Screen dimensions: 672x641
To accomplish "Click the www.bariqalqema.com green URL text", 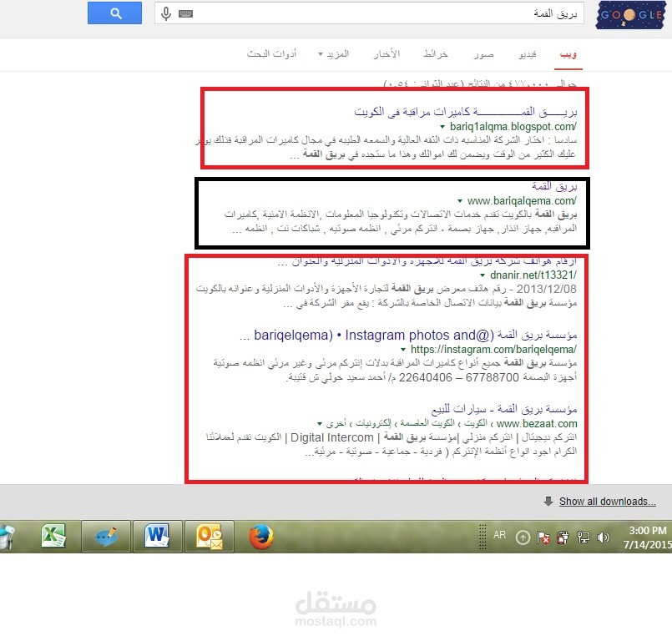I will point(522,200).
